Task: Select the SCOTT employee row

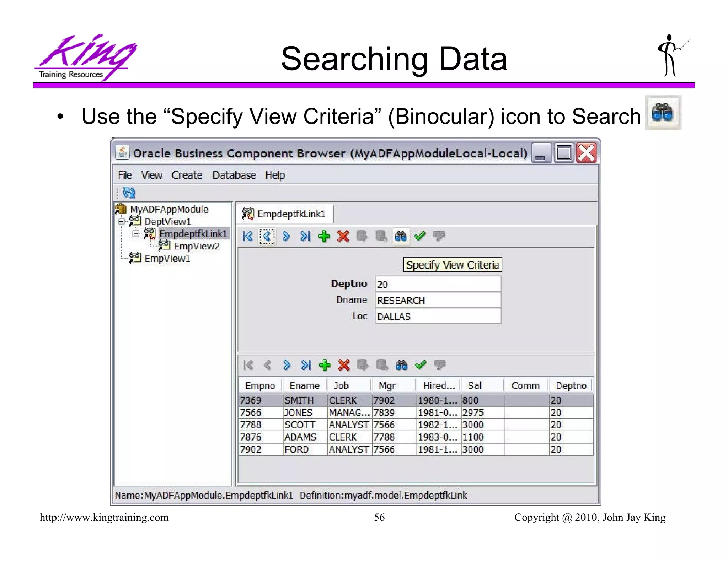Action: [416, 425]
